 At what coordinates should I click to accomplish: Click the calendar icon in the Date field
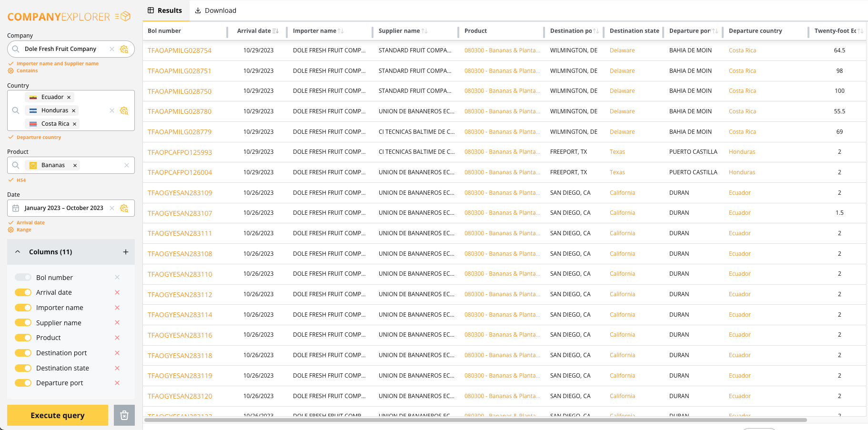(x=17, y=208)
